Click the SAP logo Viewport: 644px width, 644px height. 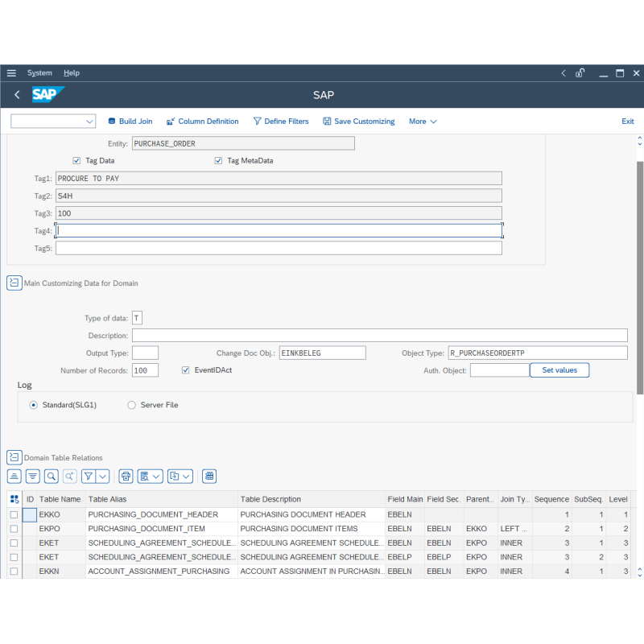48,94
